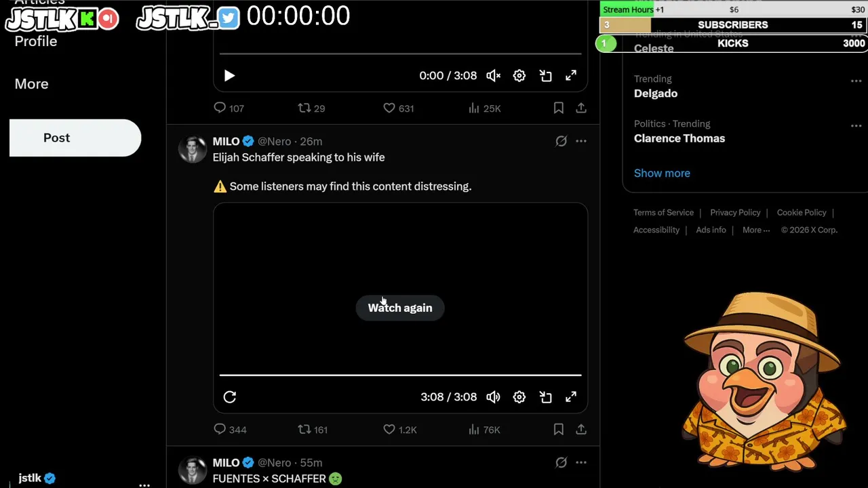Repost the post with 161 reposts

point(313,429)
